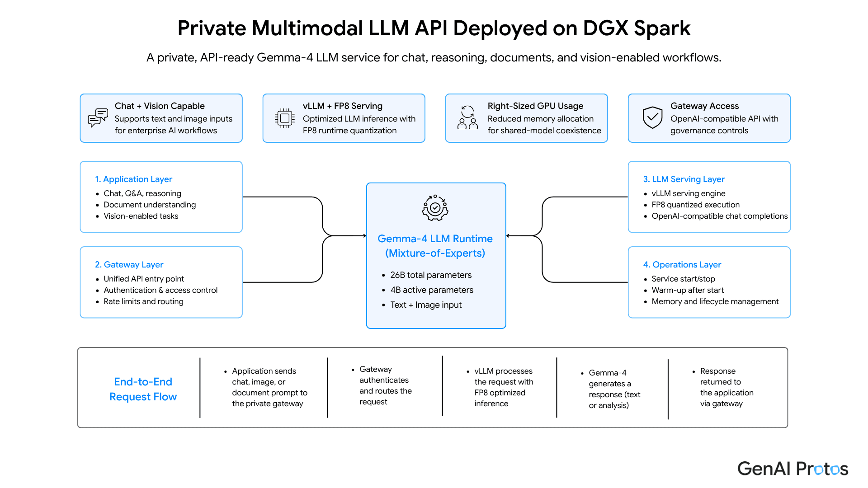The height and width of the screenshot is (488, 868).
Task: Click the 'End-to-End Request Flow' label
Action: pyautogui.click(x=143, y=389)
